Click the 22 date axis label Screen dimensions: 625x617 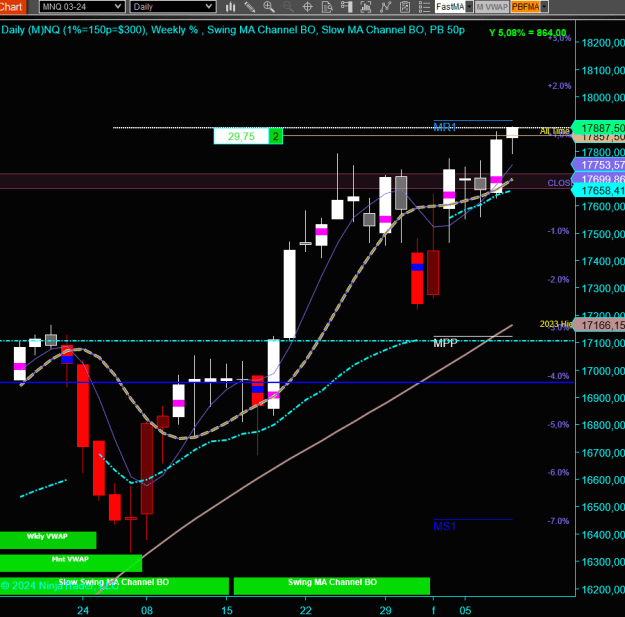point(306,610)
